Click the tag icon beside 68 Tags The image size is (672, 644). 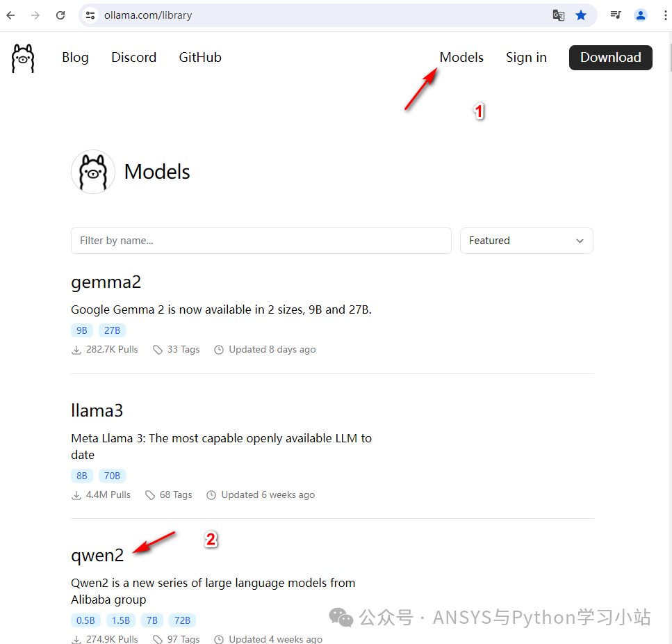(x=150, y=496)
